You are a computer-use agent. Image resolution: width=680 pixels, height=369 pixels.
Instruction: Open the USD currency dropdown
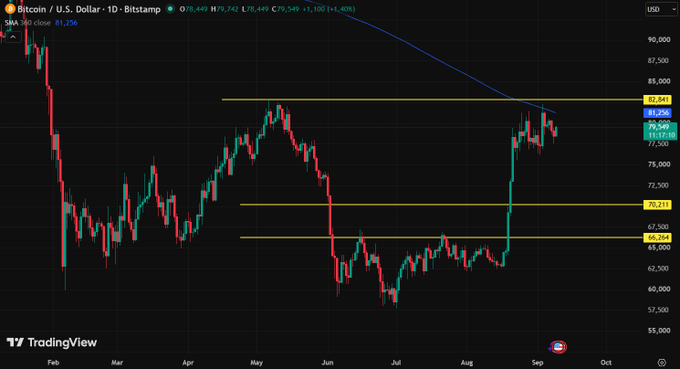click(661, 9)
